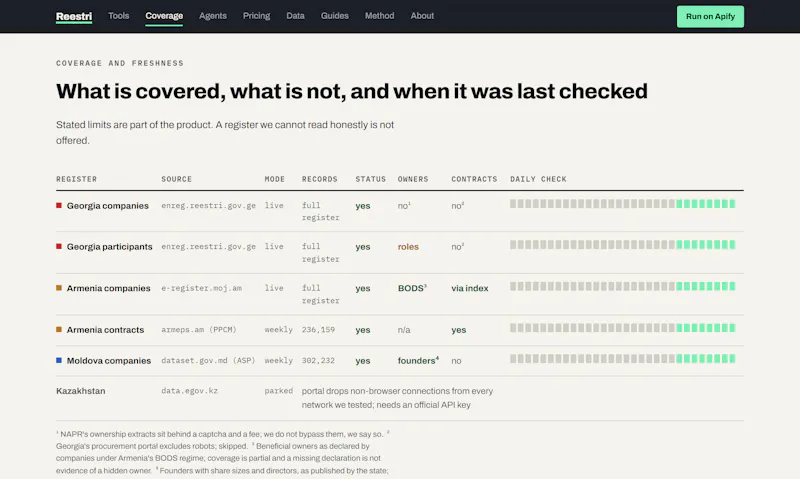Select the Coverage navigation tab

(x=164, y=16)
